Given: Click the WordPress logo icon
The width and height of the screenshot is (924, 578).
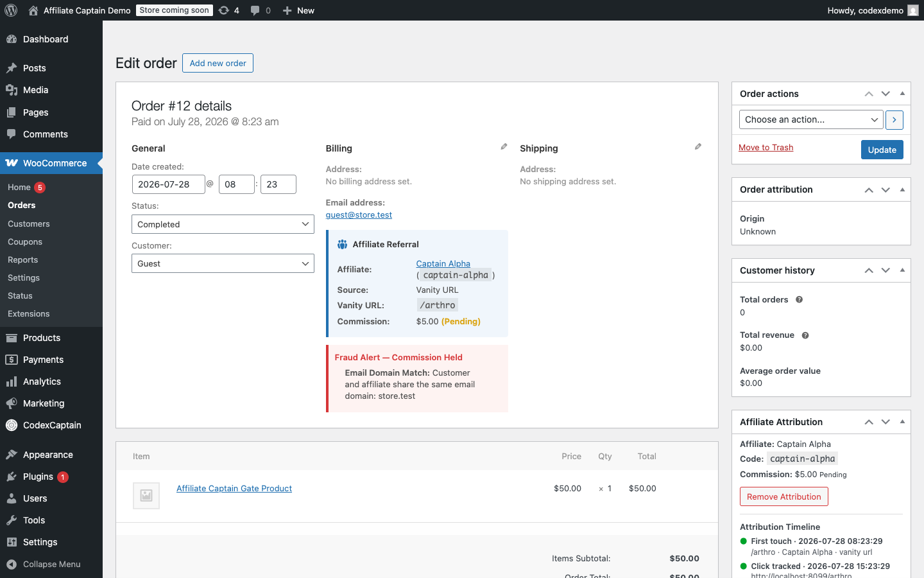Looking at the screenshot, I should (11, 10).
